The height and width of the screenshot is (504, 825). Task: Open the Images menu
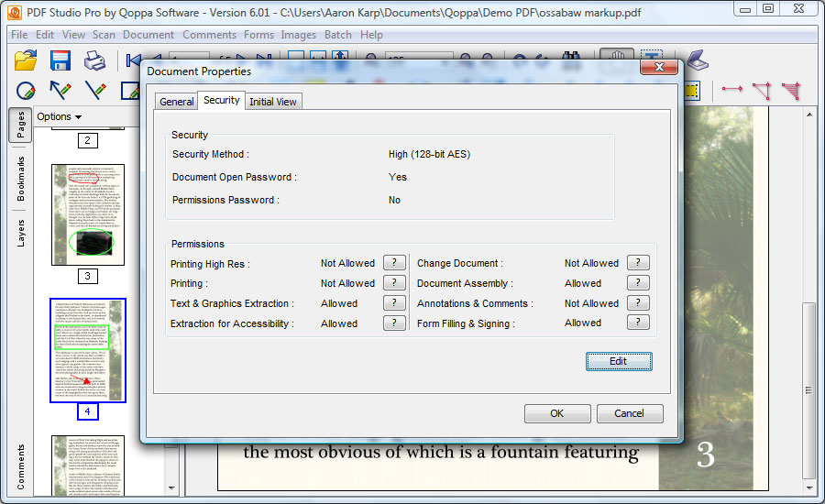click(298, 35)
